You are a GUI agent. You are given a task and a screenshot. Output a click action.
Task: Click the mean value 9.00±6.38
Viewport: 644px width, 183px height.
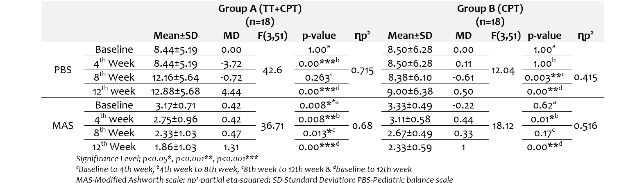(410, 92)
